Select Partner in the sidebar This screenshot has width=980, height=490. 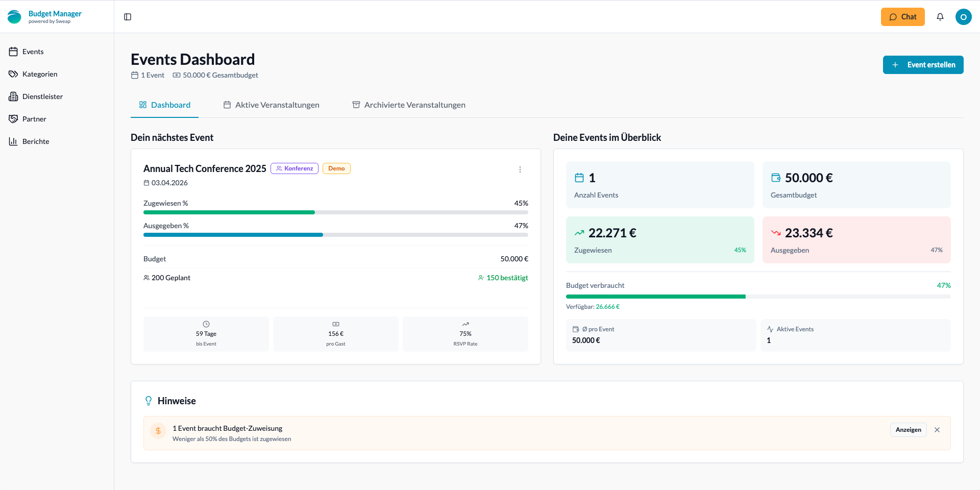click(34, 119)
